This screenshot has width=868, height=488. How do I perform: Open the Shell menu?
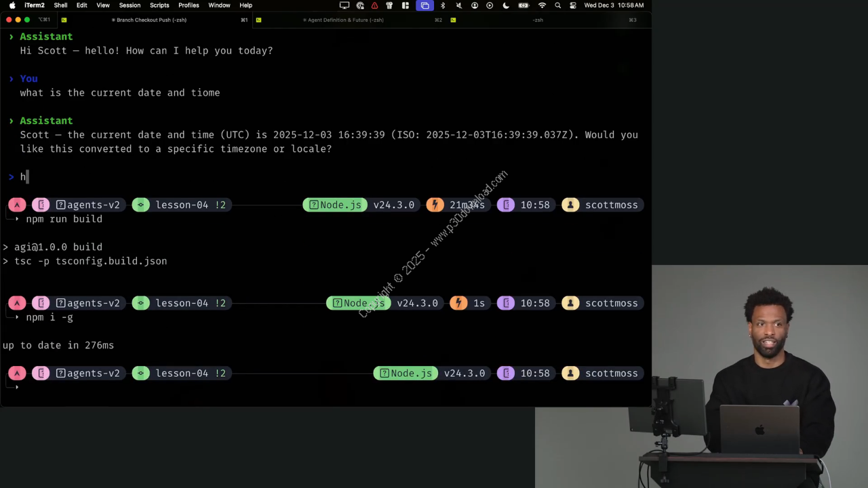(60, 5)
